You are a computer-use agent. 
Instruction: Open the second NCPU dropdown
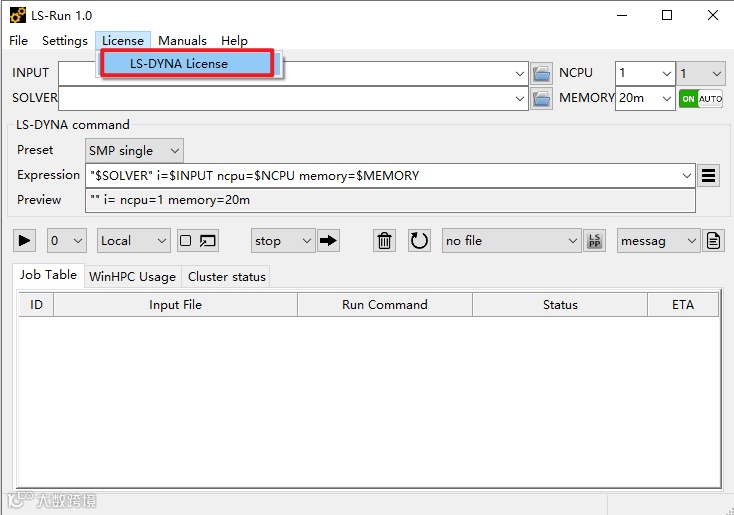point(700,74)
